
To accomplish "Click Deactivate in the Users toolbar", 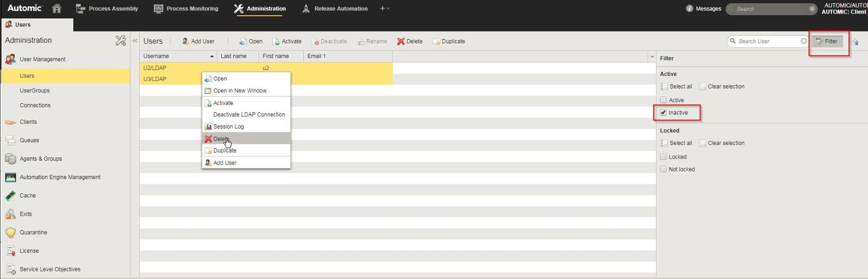I will coord(330,41).
